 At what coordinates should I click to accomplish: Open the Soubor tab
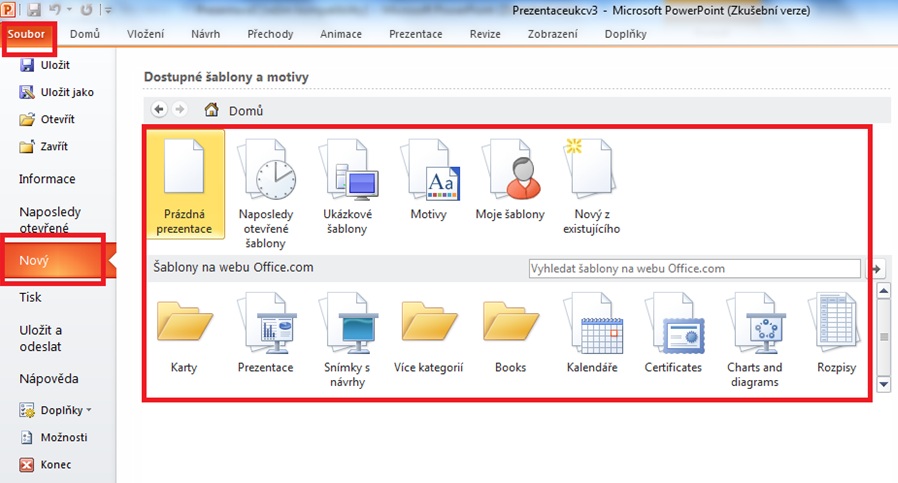(26, 34)
